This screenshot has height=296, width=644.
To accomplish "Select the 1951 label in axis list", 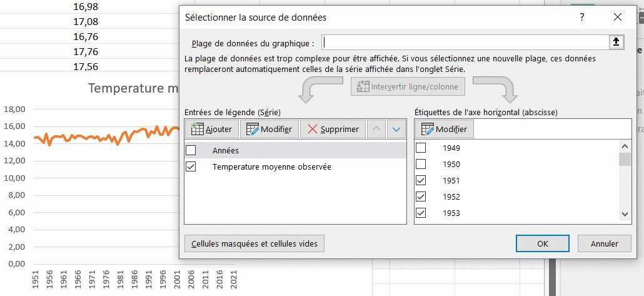I will pos(451,180).
